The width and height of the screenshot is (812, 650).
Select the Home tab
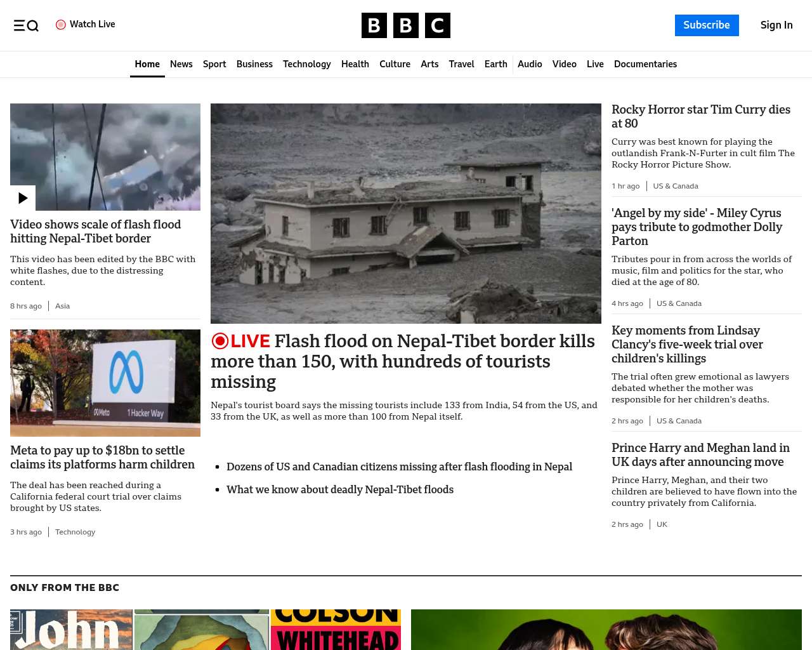[x=147, y=64]
